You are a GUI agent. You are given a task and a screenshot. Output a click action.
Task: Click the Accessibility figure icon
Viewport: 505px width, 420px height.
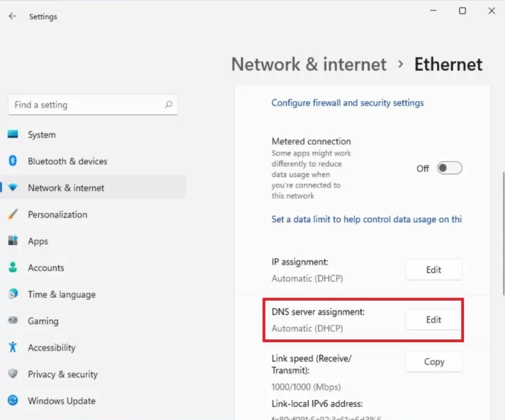click(x=13, y=347)
